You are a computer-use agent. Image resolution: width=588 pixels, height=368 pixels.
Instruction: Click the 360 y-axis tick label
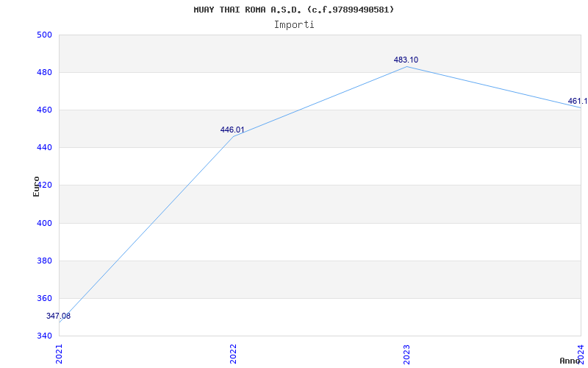point(44,299)
